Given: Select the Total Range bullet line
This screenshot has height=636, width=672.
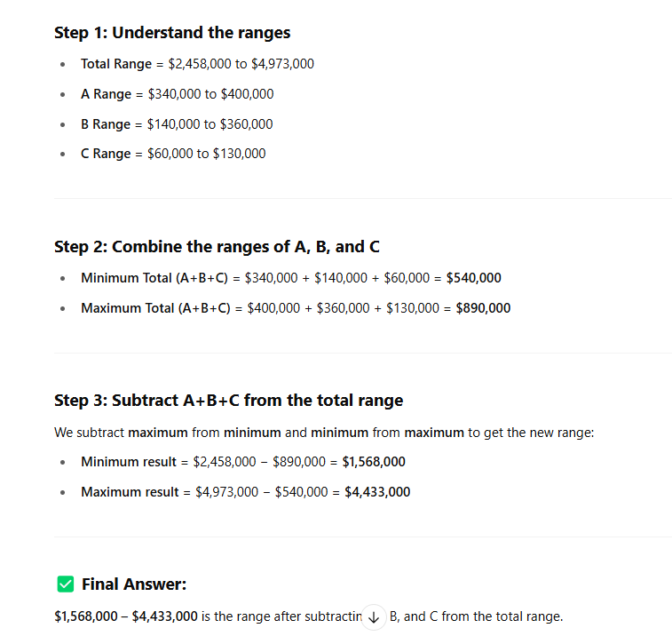Looking at the screenshot, I should pyautogui.click(x=197, y=64).
